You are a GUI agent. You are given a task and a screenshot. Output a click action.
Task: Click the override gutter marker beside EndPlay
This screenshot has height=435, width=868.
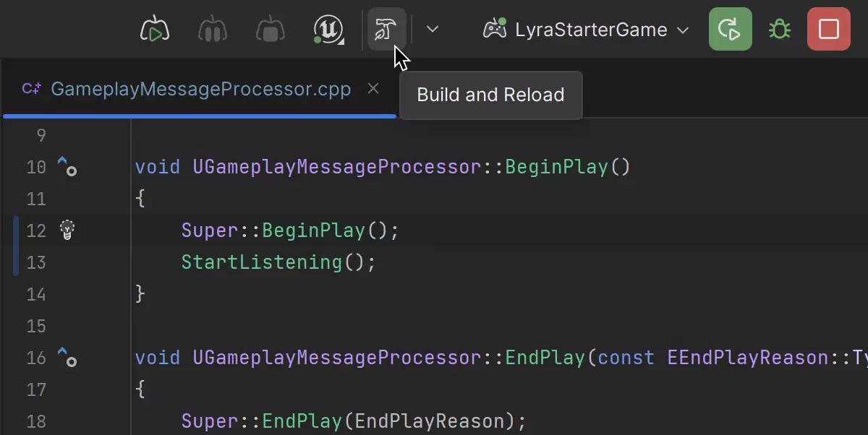point(67,358)
